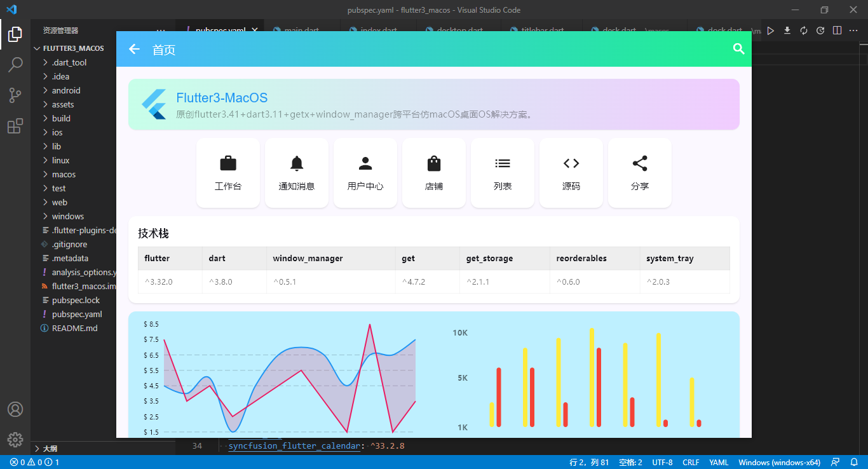
Task: Open the 工作台 briefcase tile
Action: point(228,173)
